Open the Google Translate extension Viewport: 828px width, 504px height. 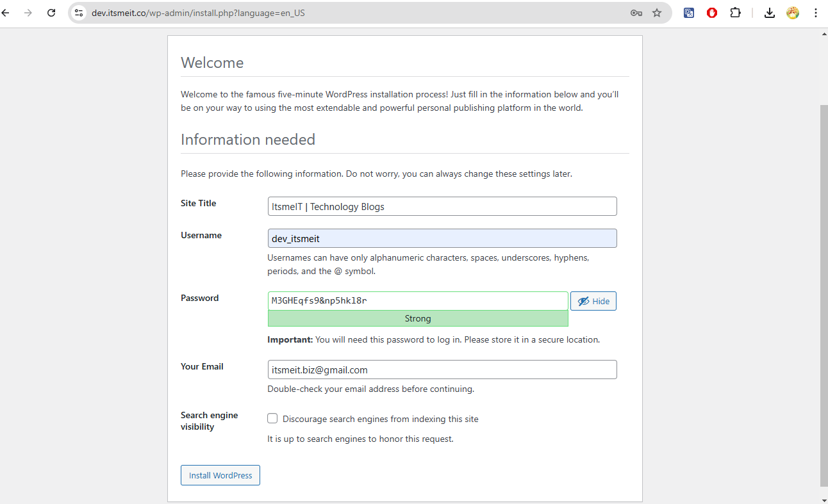coord(688,12)
